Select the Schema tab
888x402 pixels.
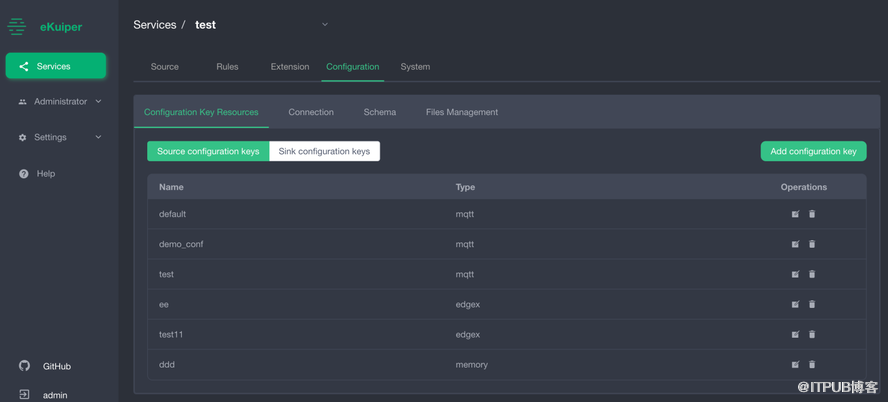[x=380, y=112]
